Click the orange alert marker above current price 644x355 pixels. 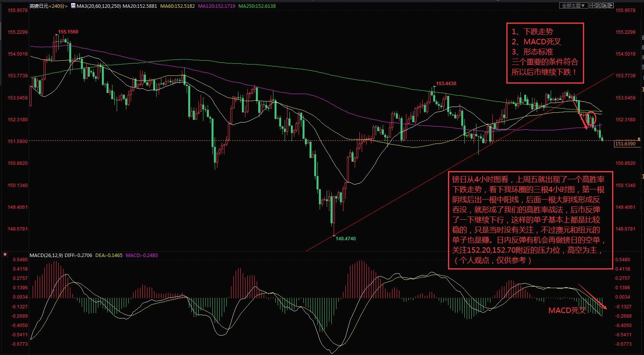[x=639, y=139]
